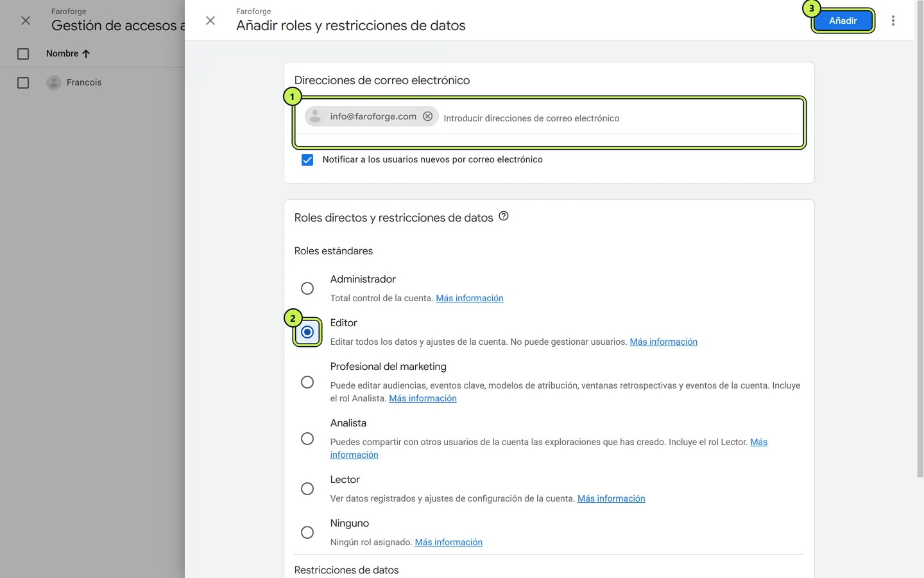Click the Nombre column header
Viewport: 924px width, 578px height.
[62, 54]
